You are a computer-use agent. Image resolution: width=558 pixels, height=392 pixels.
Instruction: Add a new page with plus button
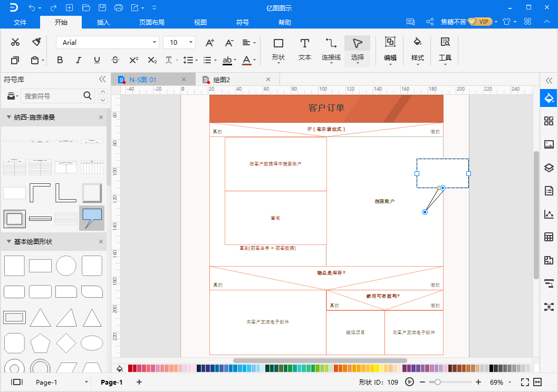point(139,382)
